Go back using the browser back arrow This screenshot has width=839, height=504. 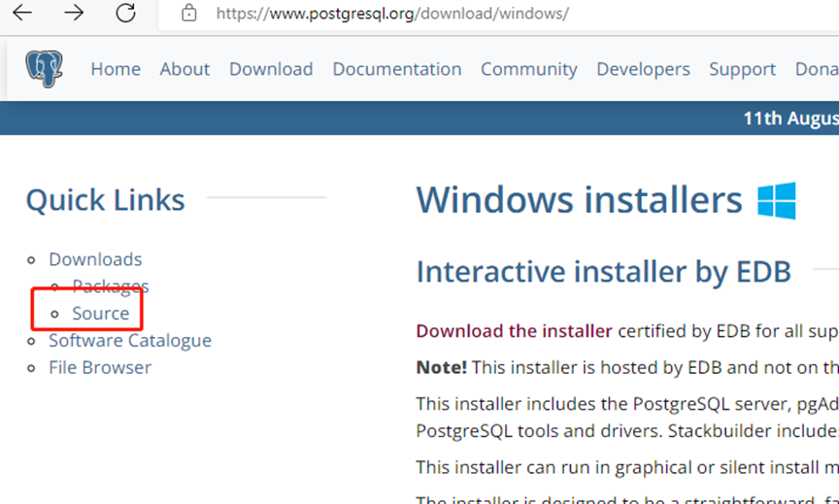pos(22,13)
